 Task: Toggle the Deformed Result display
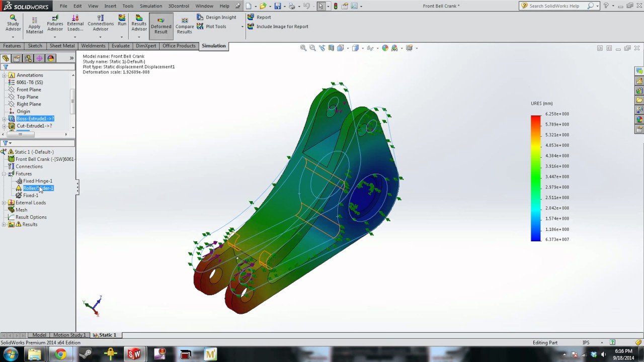(161, 23)
